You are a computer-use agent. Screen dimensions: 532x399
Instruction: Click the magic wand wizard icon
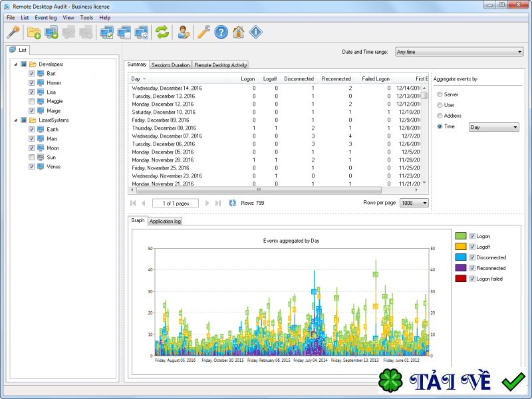13,31
